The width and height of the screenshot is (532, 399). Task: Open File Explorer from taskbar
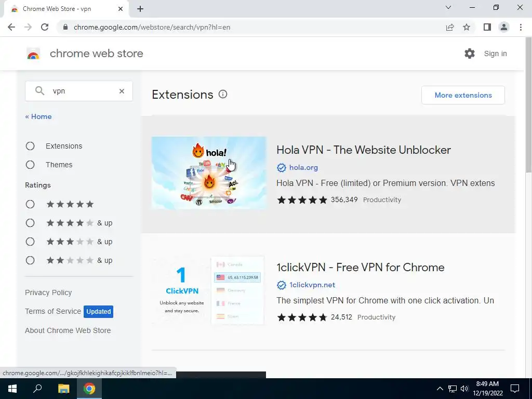click(63, 389)
